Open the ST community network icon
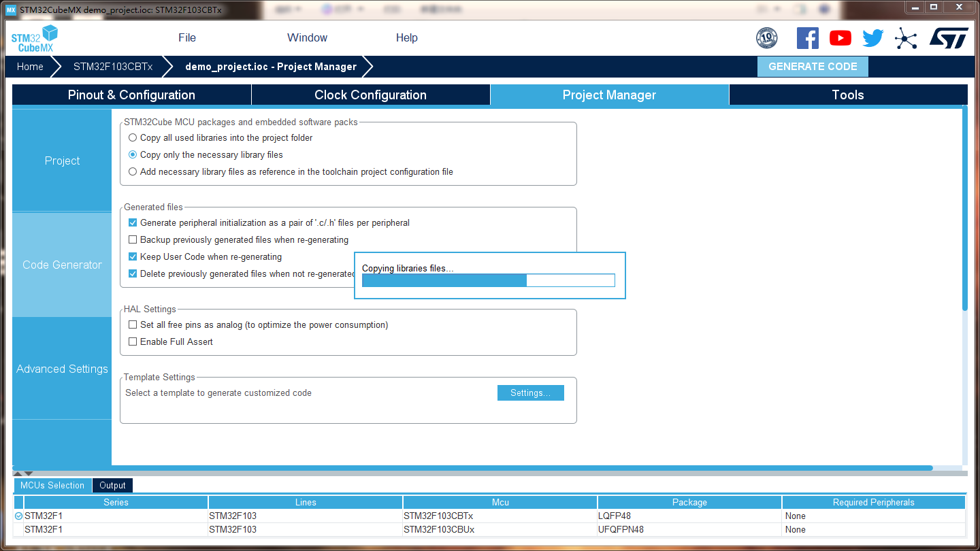 906,38
